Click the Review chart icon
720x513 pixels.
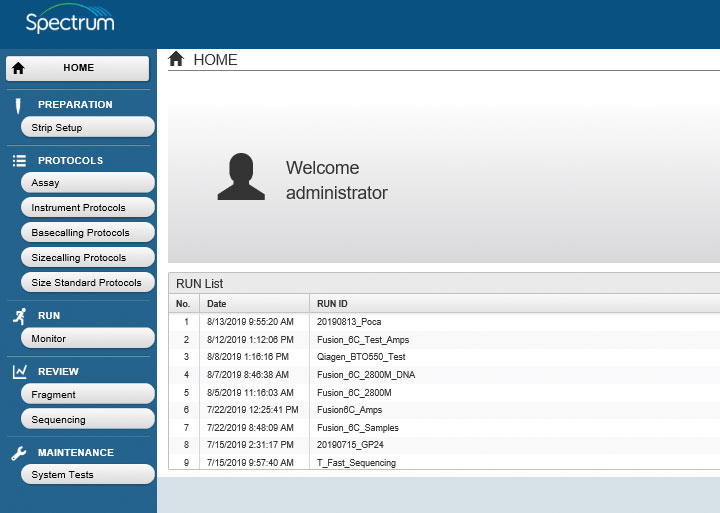pyautogui.click(x=18, y=372)
